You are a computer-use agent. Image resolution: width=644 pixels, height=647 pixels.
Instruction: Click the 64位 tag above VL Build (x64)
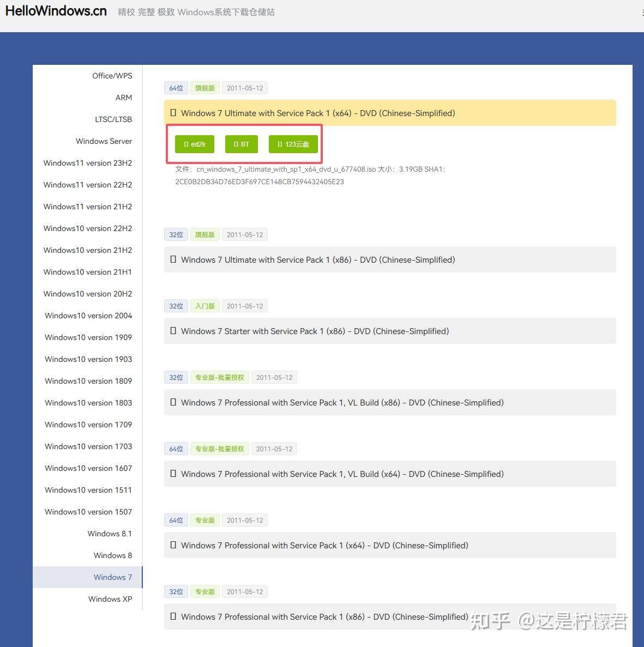click(176, 449)
